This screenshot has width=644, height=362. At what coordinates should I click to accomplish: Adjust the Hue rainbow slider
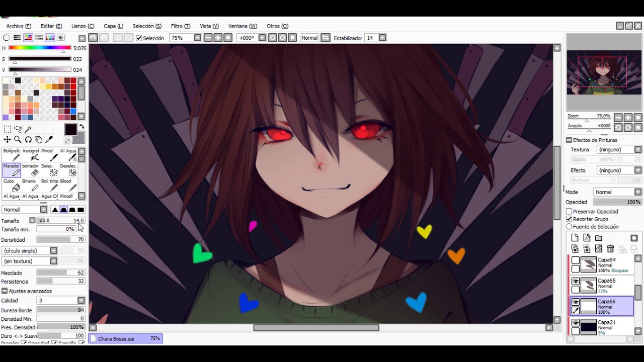coord(40,48)
